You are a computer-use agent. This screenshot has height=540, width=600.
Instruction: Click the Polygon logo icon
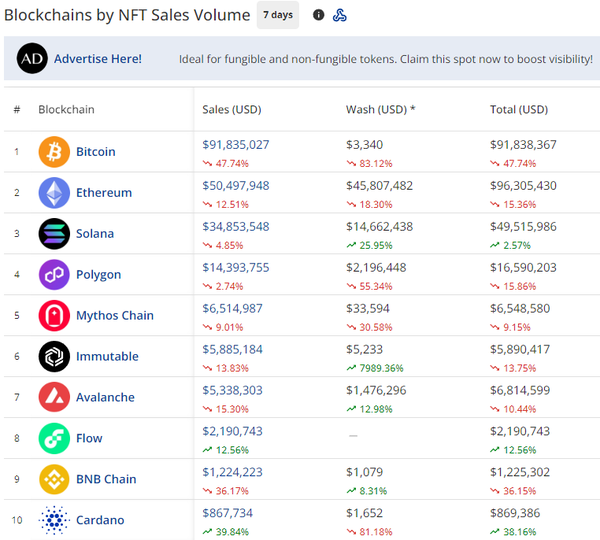pos(54,275)
